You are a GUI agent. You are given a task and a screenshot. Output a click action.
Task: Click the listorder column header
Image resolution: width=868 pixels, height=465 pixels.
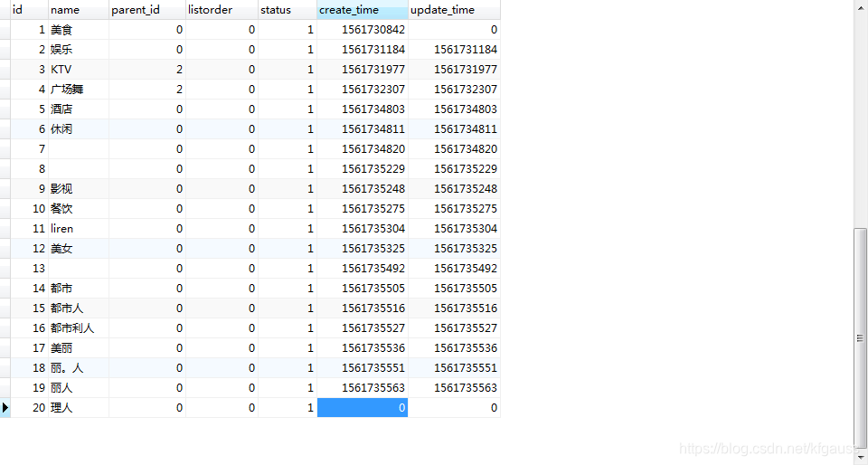222,10
